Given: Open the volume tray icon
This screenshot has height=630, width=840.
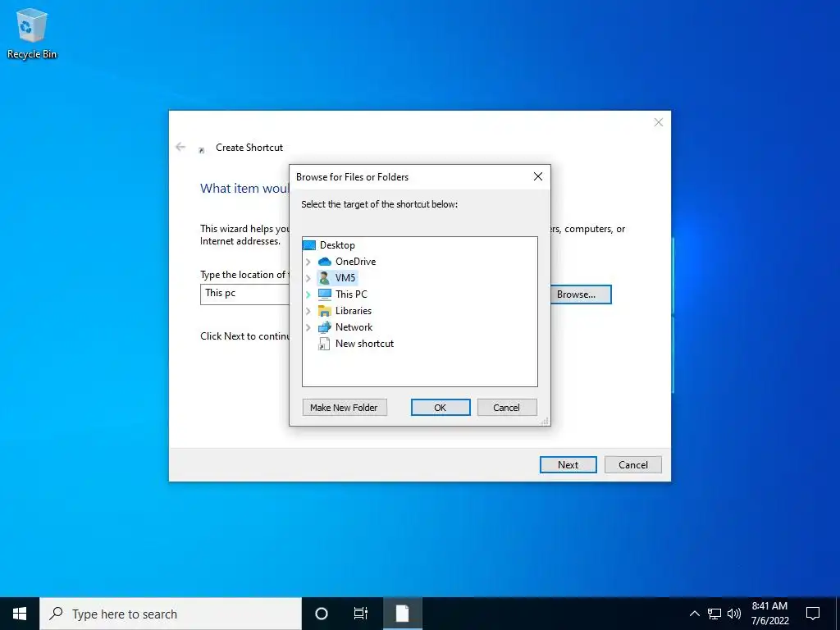Looking at the screenshot, I should pyautogui.click(x=734, y=614).
